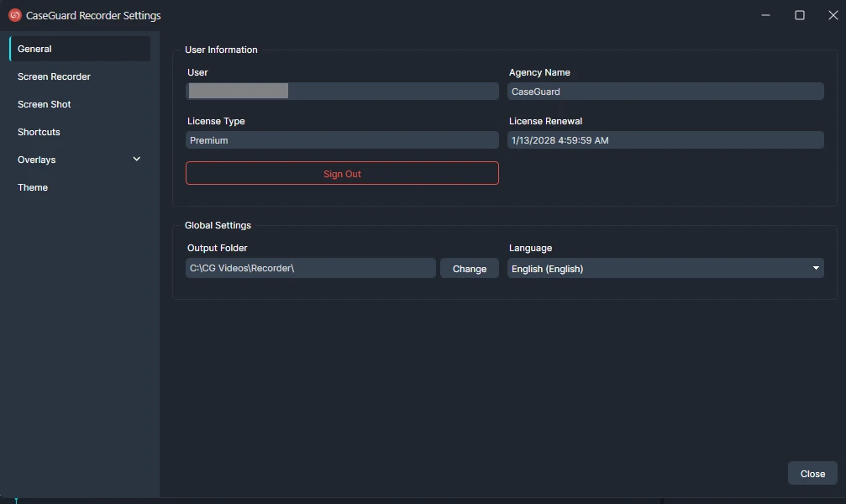The width and height of the screenshot is (846, 504).
Task: Click the Agency Name field showing CaseGuard
Action: [665, 92]
